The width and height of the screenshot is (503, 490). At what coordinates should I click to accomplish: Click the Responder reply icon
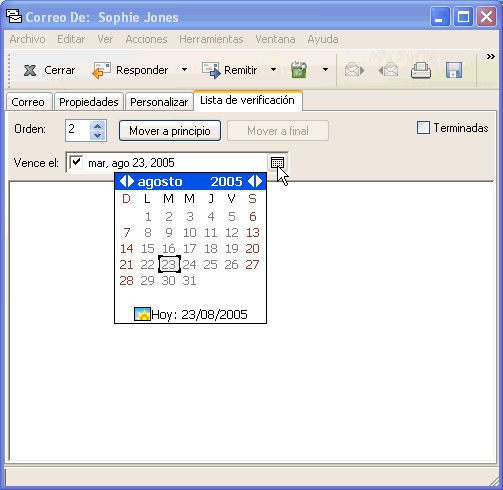pos(101,70)
